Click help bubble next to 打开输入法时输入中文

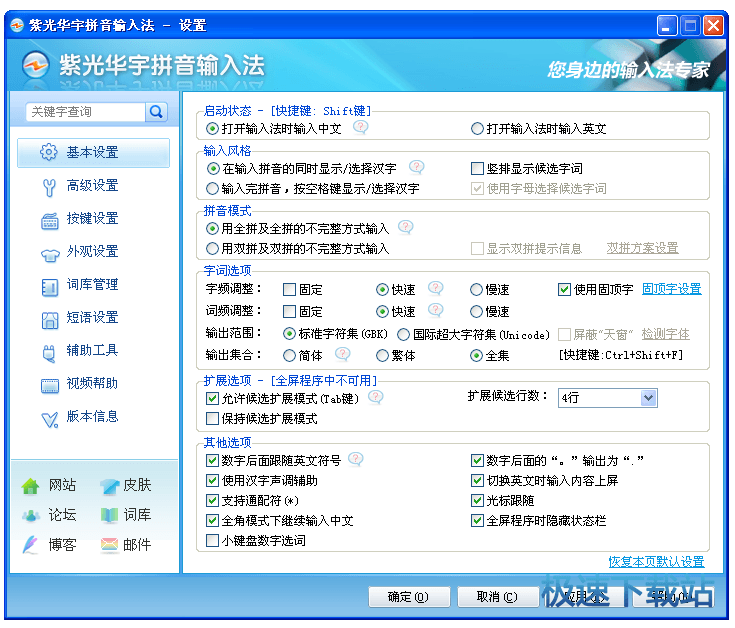click(360, 127)
